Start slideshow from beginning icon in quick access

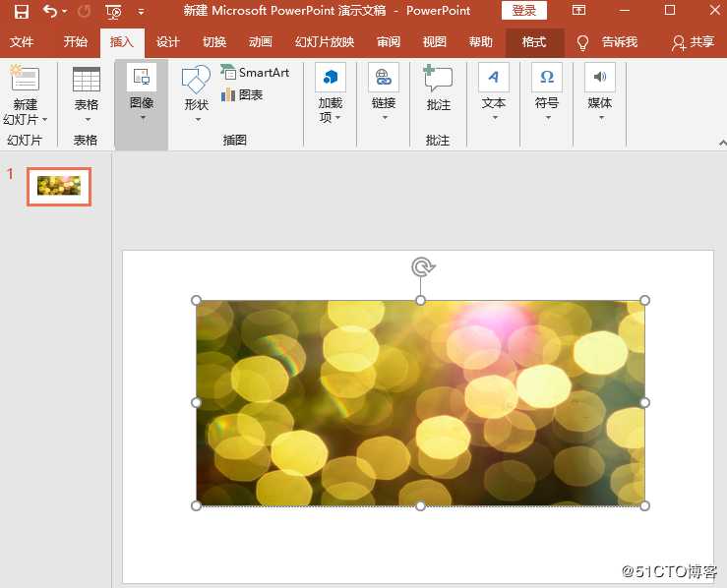(113, 11)
